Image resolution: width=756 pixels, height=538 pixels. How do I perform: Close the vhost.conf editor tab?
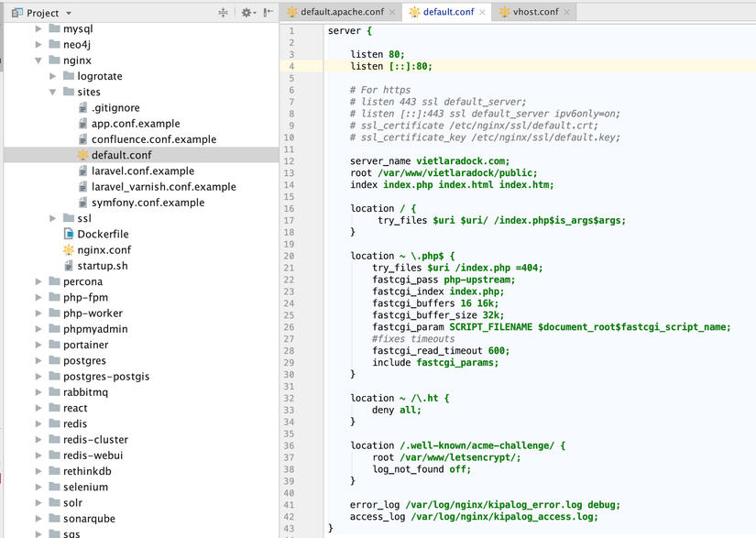[567, 12]
